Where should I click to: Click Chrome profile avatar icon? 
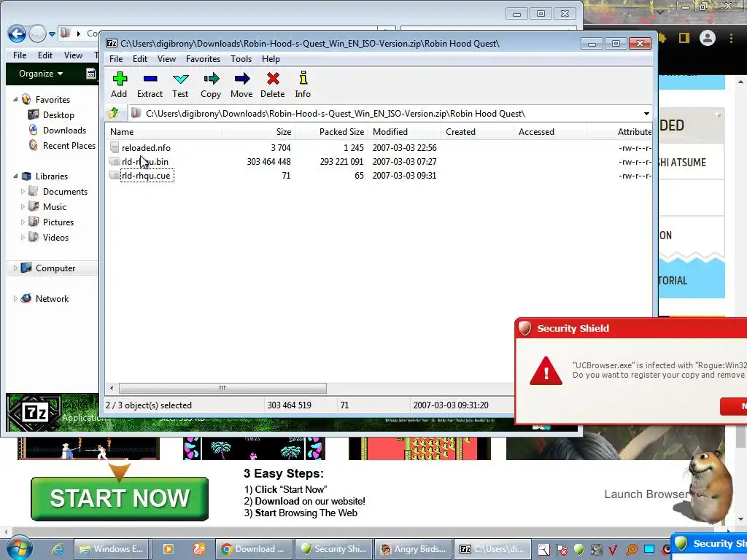click(708, 38)
